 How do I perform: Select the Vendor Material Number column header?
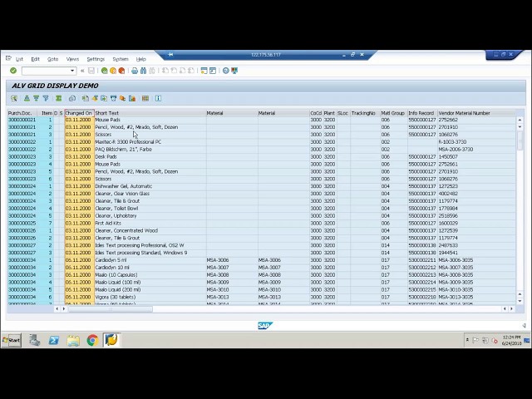(476, 113)
